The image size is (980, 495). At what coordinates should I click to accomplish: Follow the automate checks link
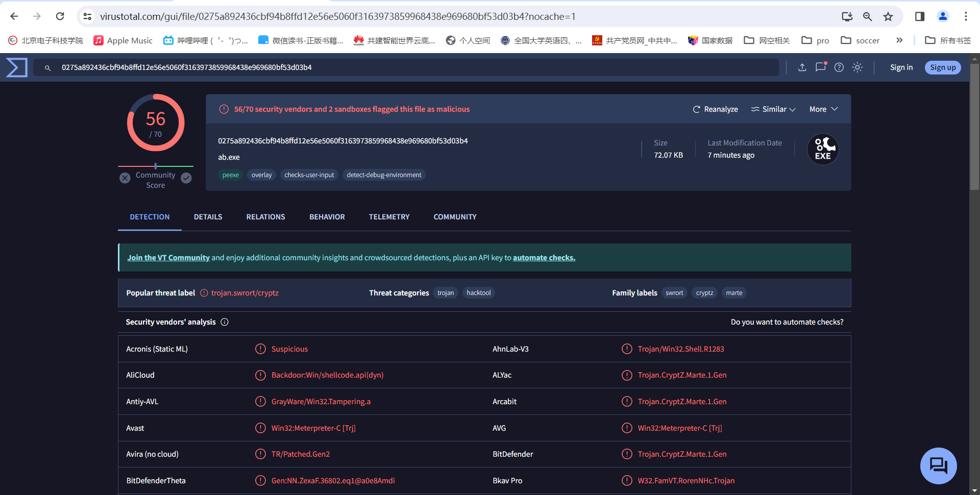click(x=544, y=258)
